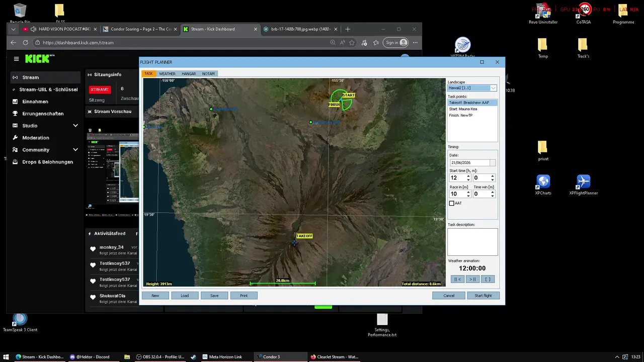The height and width of the screenshot is (362, 644).
Task: Open Settings, Performance.txt file on desktop
Action: tap(382, 325)
